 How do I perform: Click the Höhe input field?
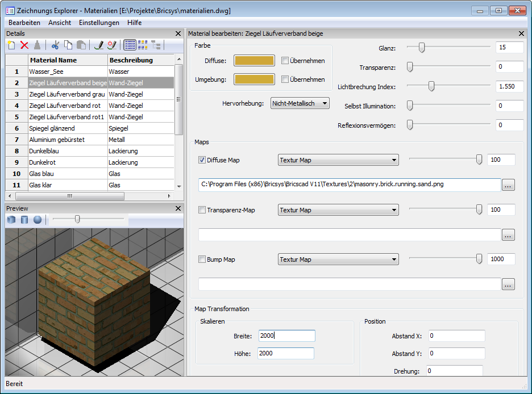(286, 353)
